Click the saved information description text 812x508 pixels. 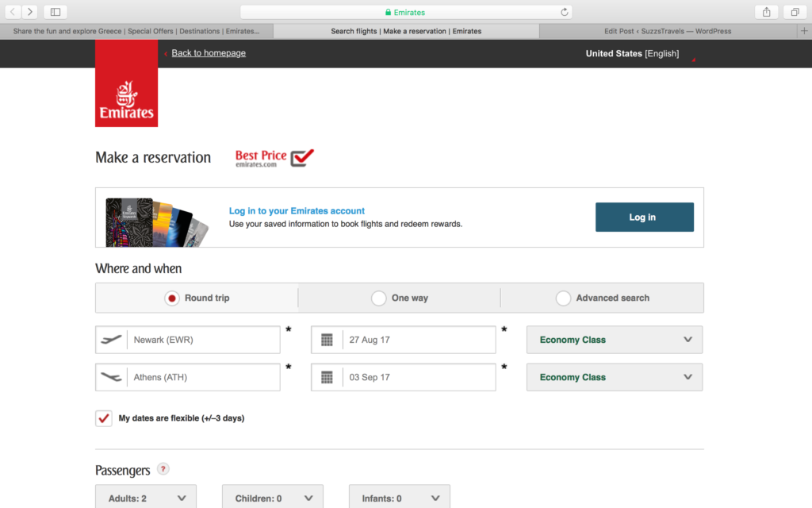tap(346, 224)
